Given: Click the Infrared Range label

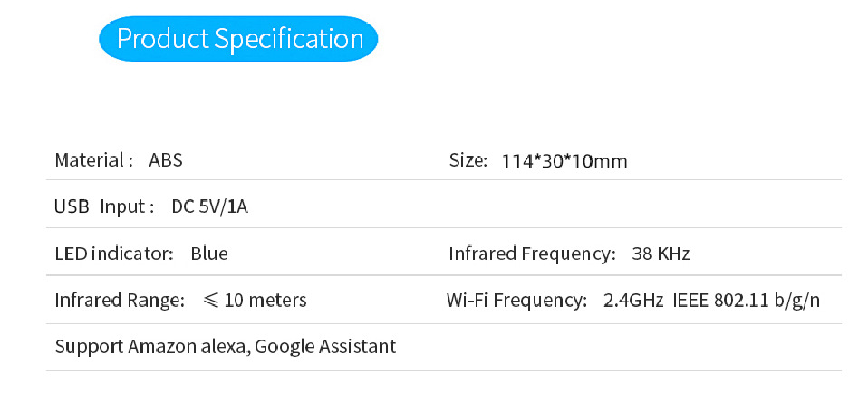Looking at the screenshot, I should [x=120, y=301].
